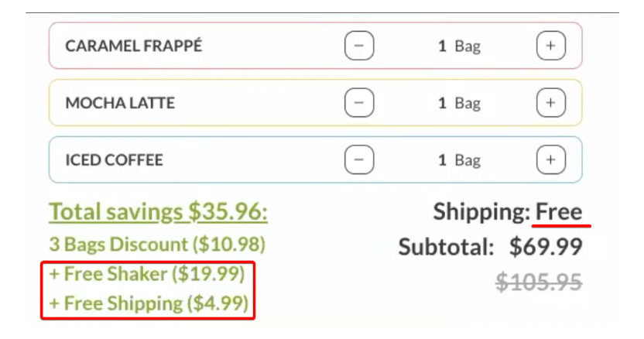Click the Caramel Frappé quantity value

pos(459,46)
